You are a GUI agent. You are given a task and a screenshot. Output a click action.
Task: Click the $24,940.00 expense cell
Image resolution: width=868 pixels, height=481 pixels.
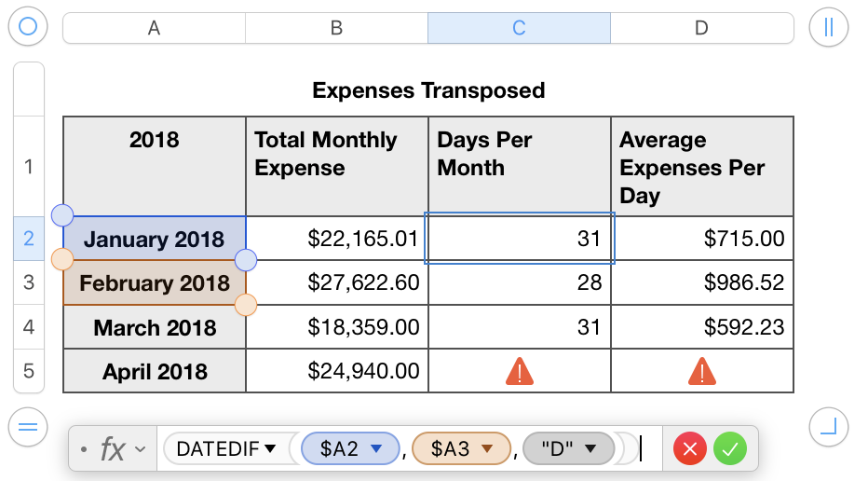pos(337,372)
